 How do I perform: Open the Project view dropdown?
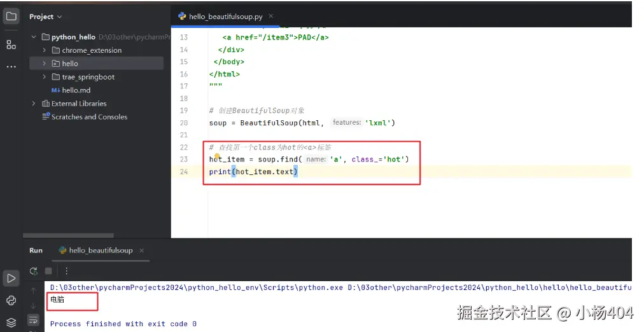click(x=46, y=17)
